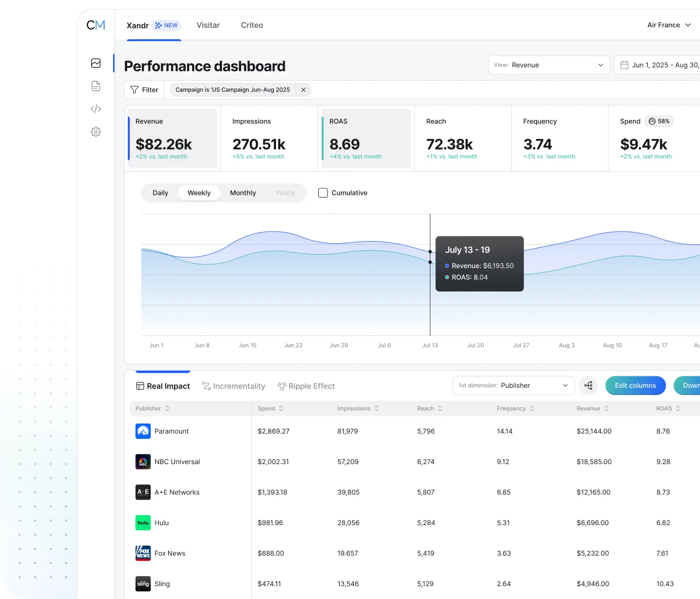This screenshot has height=599, width=700.
Task: Open the reports document icon in sidebar
Action: (x=96, y=86)
